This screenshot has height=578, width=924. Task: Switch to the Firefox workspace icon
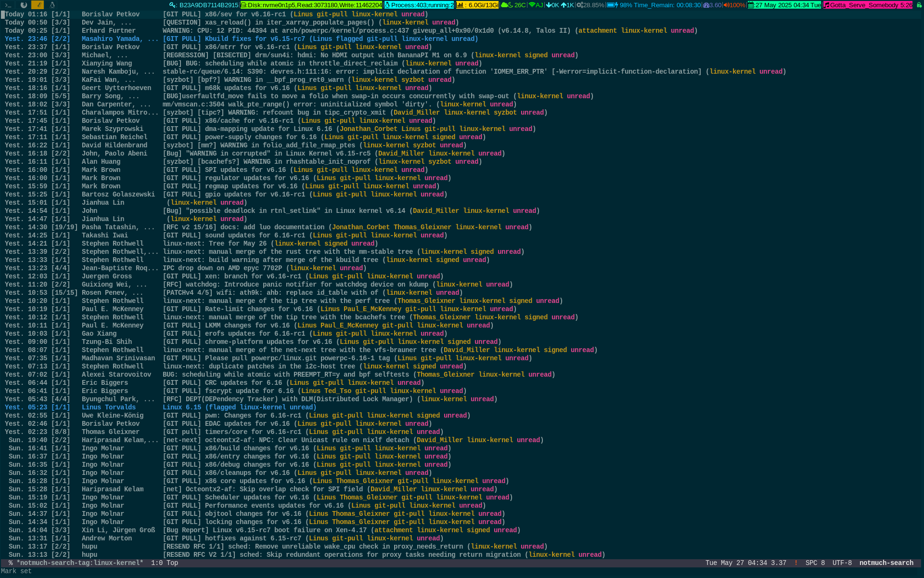click(24, 5)
